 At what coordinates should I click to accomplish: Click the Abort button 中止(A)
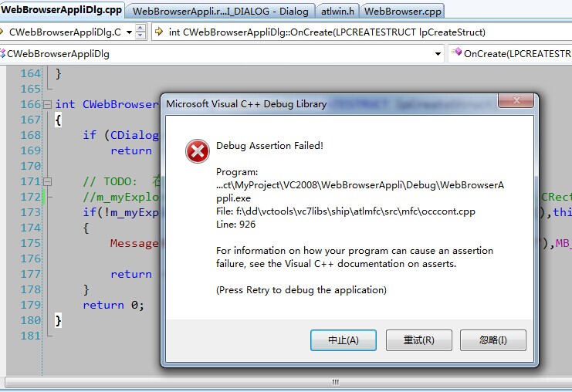(344, 340)
